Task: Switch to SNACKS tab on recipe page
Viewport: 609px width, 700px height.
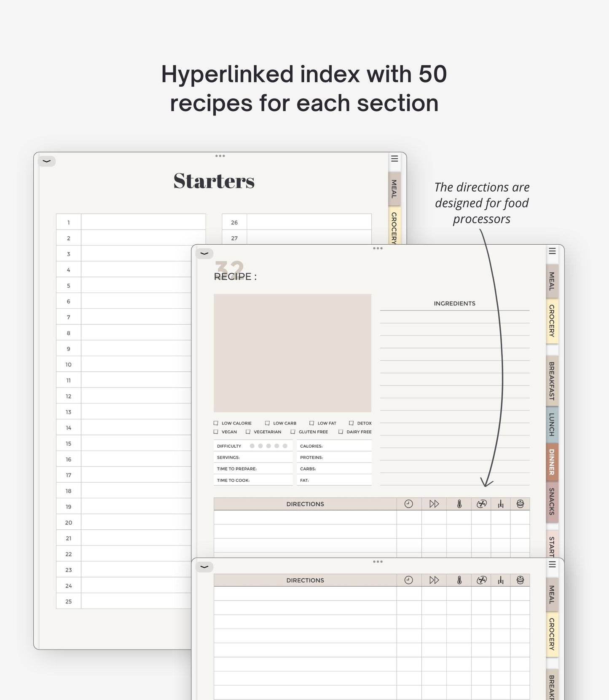Action: click(552, 502)
